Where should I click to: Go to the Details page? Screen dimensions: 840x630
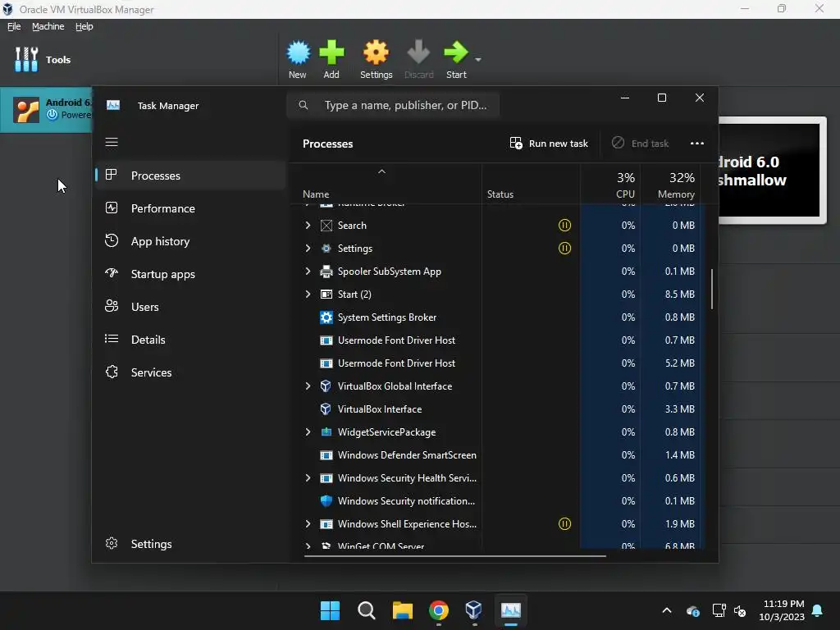(x=190, y=340)
